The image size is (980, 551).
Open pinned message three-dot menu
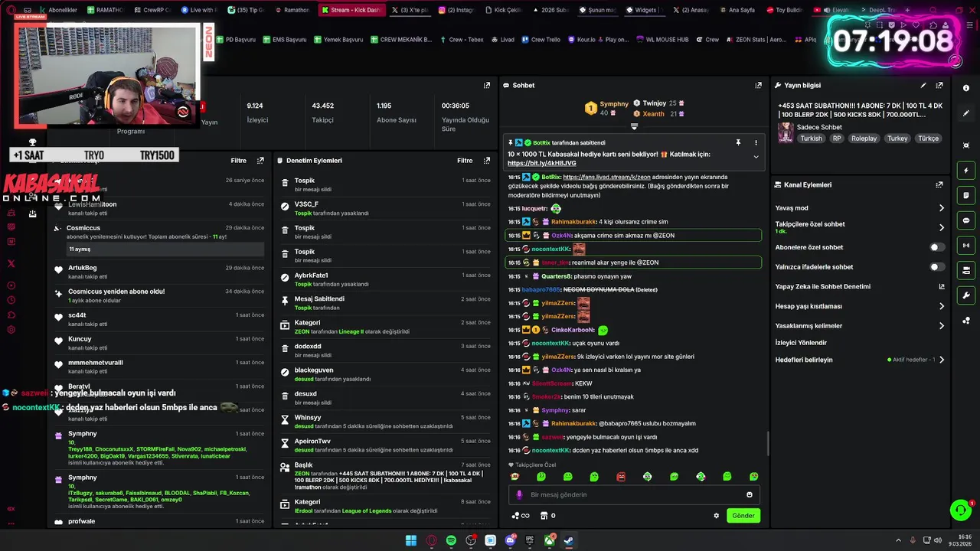(x=756, y=142)
